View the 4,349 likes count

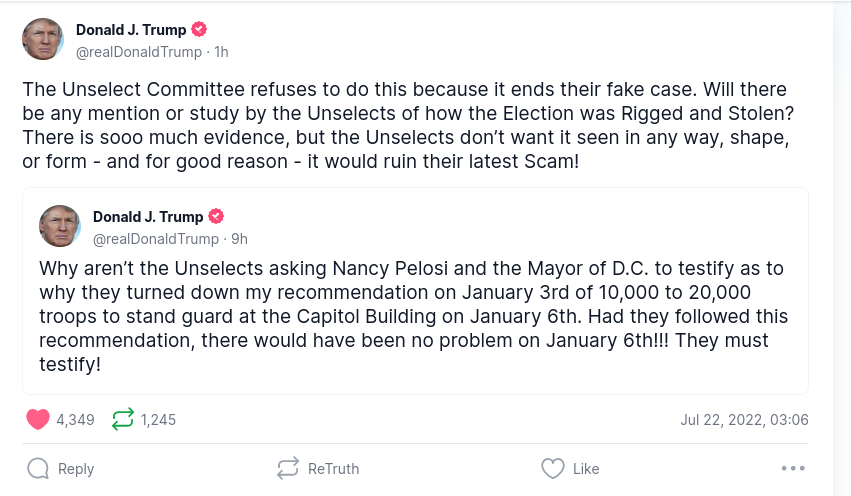click(75, 420)
